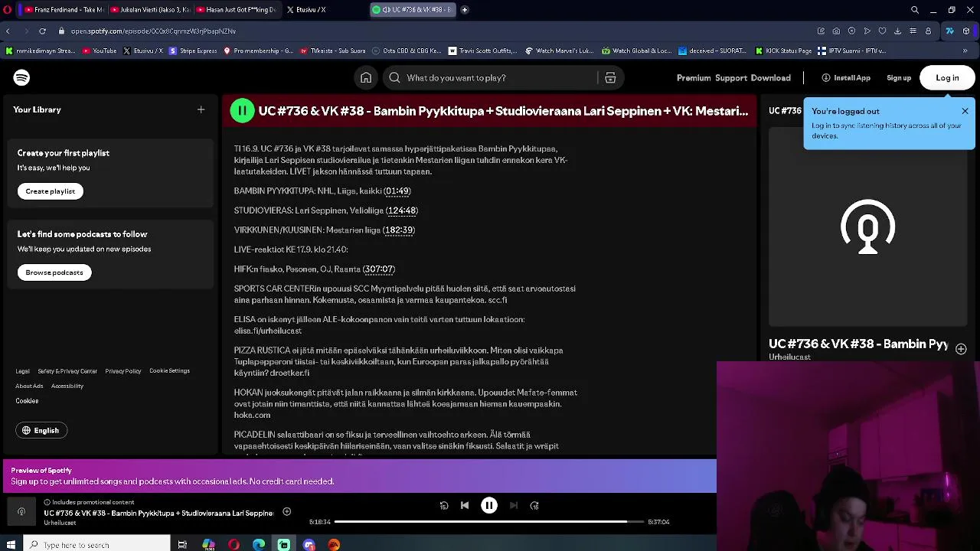
Task: Open the browser tab search icon
Action: (914, 9)
